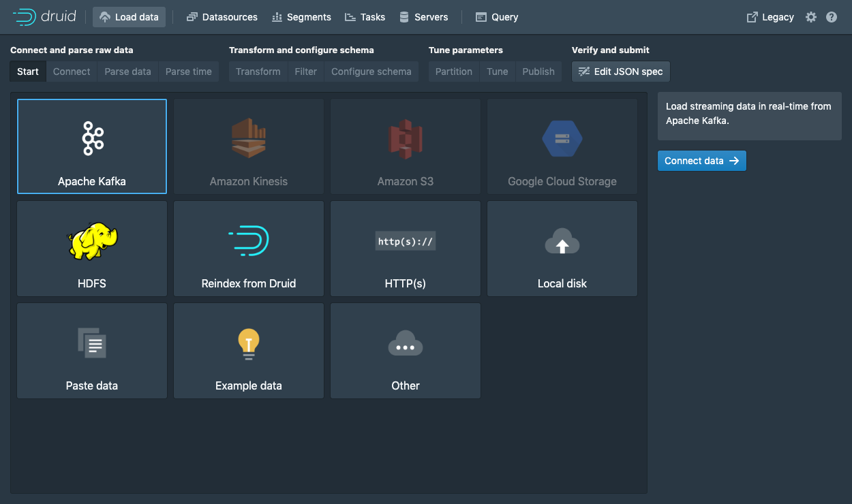Switch to the Servers view

pos(424,17)
